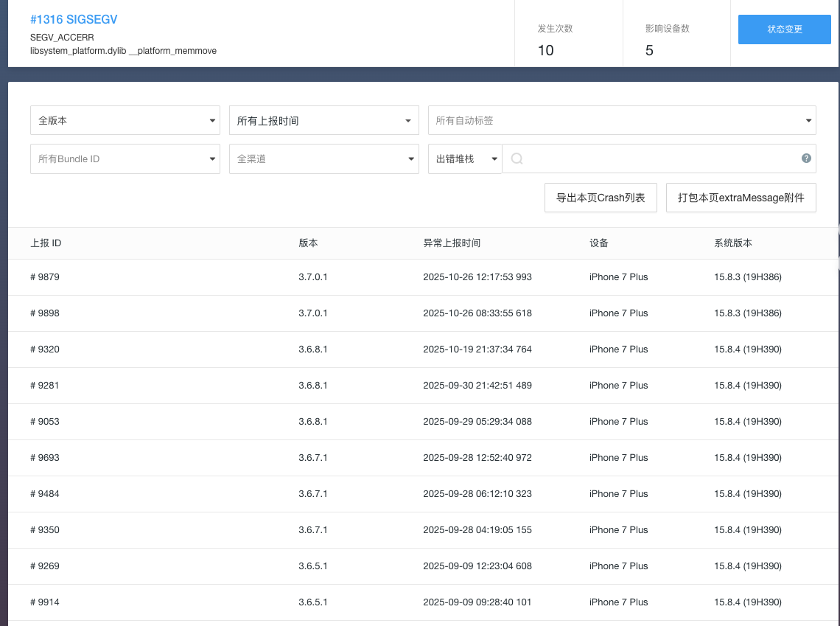The height and width of the screenshot is (626, 840).
Task: Click the magnifier search icon
Action: coord(517,159)
